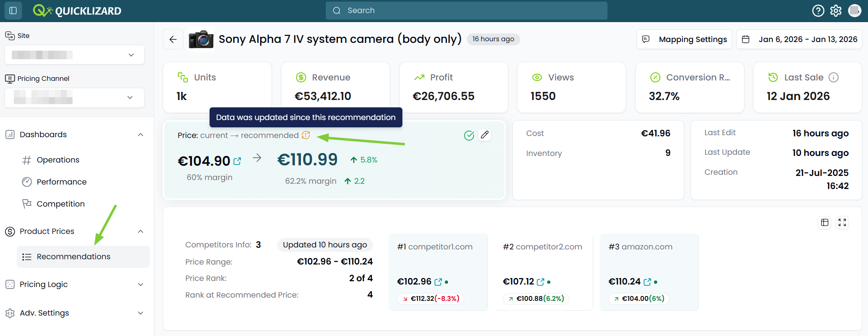Approve recommendation with green check icon
This screenshot has width=868, height=336.
coord(469,135)
